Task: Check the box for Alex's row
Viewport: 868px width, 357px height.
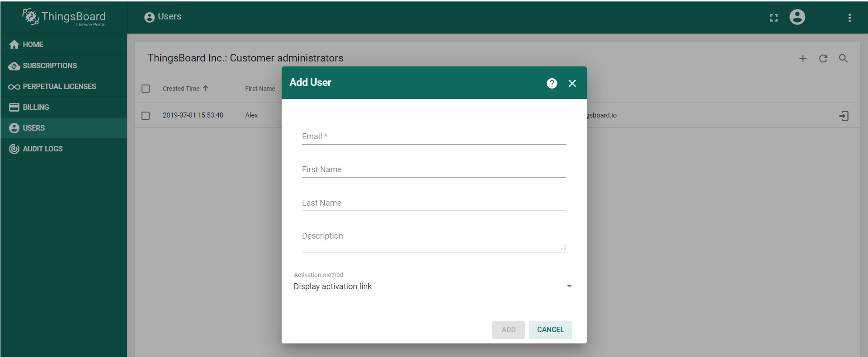Action: [146, 116]
